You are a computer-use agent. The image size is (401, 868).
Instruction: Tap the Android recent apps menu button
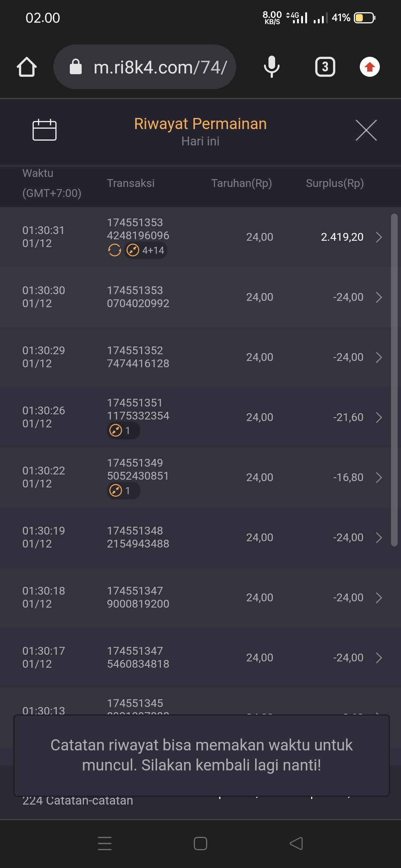click(105, 843)
